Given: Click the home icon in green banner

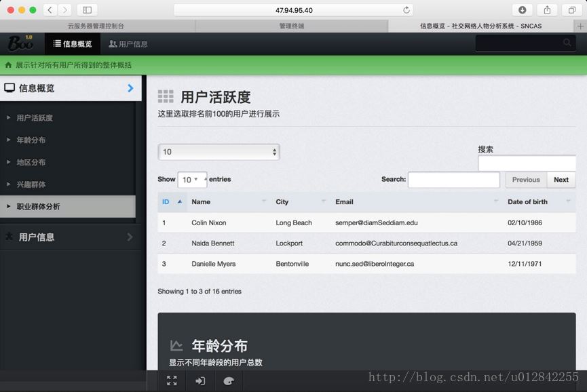Looking at the screenshot, I should click(8, 65).
